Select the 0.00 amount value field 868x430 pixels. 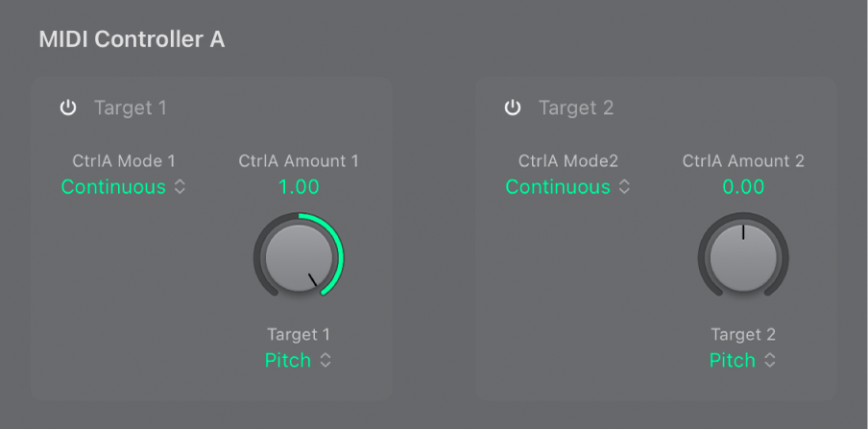[743, 187]
